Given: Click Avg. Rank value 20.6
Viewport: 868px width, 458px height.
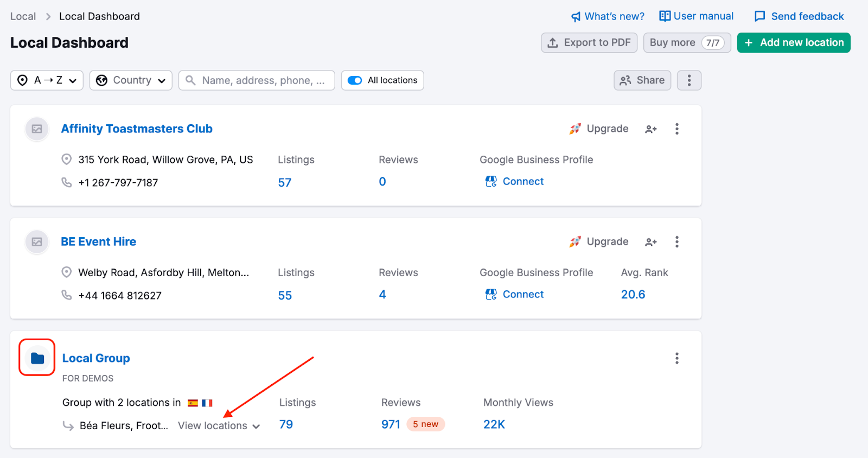Looking at the screenshot, I should [x=633, y=295].
